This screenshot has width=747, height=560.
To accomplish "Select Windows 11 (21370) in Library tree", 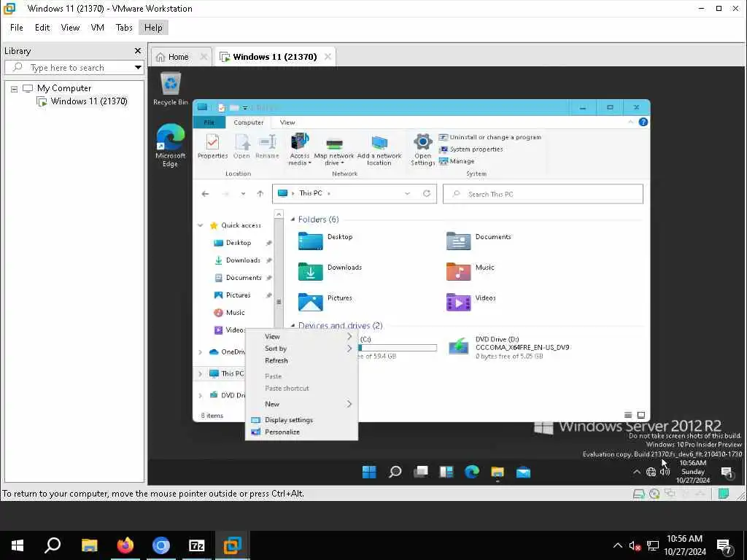I will pos(83,101).
